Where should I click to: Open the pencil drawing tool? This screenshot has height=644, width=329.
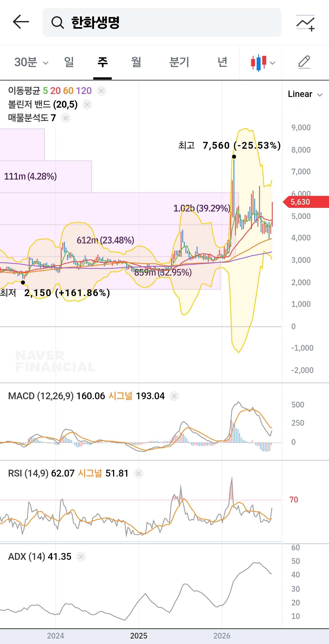[305, 62]
